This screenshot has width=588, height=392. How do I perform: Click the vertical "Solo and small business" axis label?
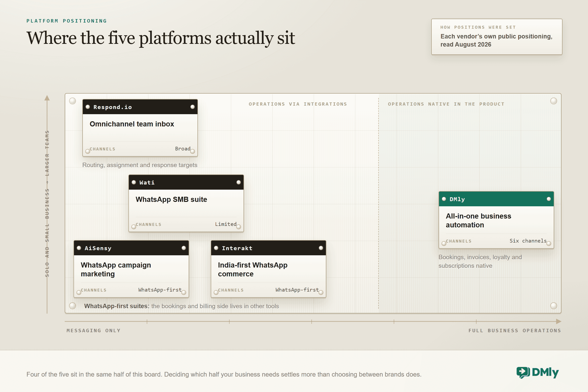click(x=47, y=204)
